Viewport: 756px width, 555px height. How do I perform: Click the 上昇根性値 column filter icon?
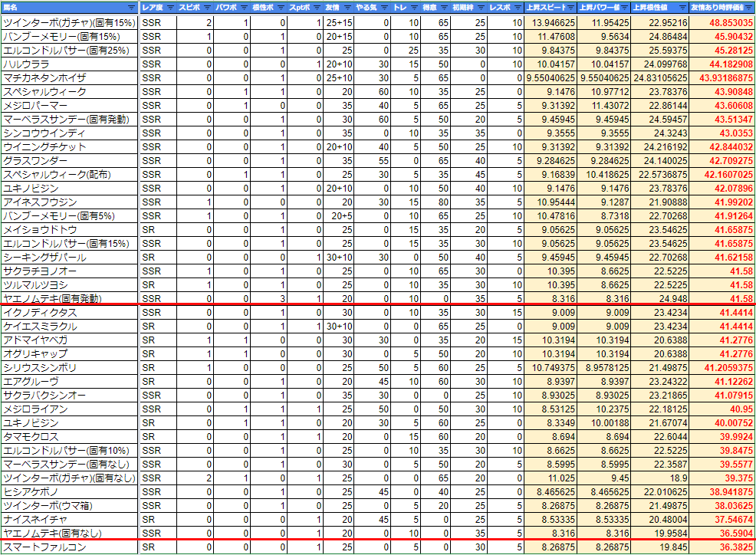(682, 8)
